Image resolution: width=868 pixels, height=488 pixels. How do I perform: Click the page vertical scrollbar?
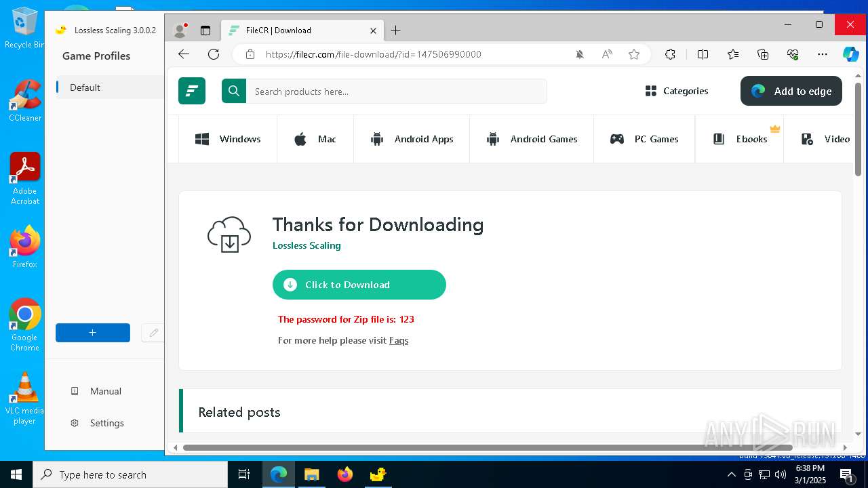(858, 129)
